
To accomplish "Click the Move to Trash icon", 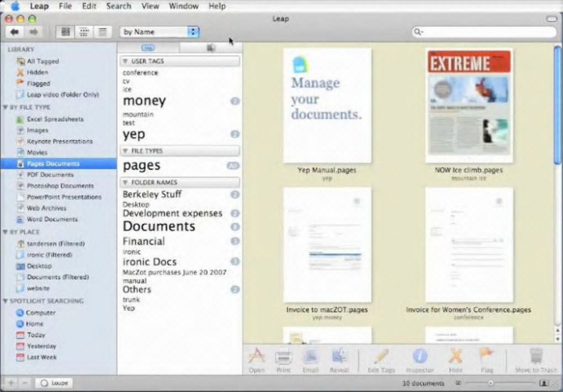I will [x=535, y=357].
